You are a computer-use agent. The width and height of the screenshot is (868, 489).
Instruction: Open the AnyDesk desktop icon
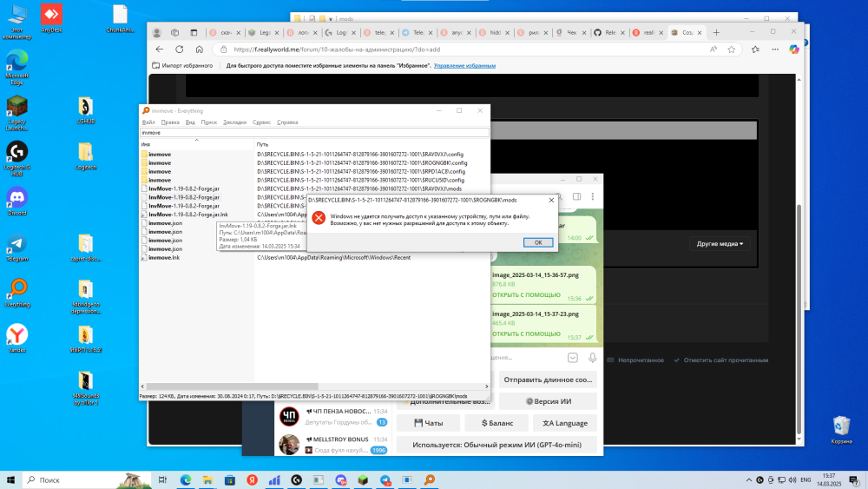pyautogui.click(x=51, y=18)
